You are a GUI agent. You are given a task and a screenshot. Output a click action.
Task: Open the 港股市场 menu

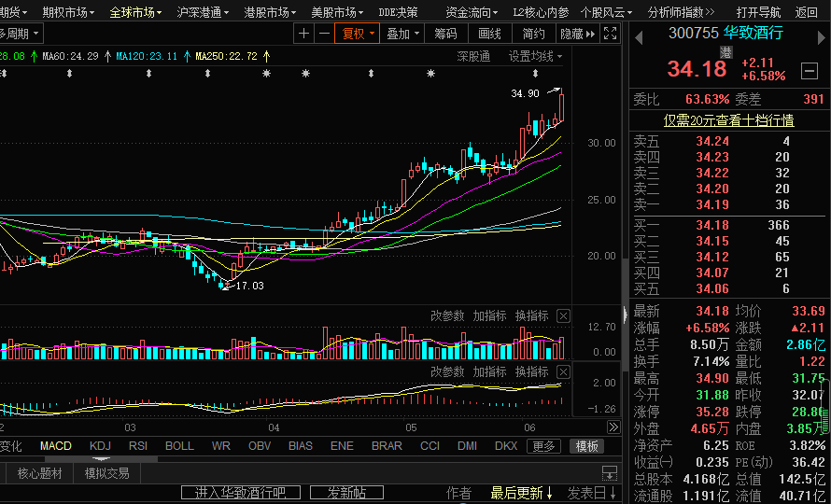pyautogui.click(x=270, y=11)
